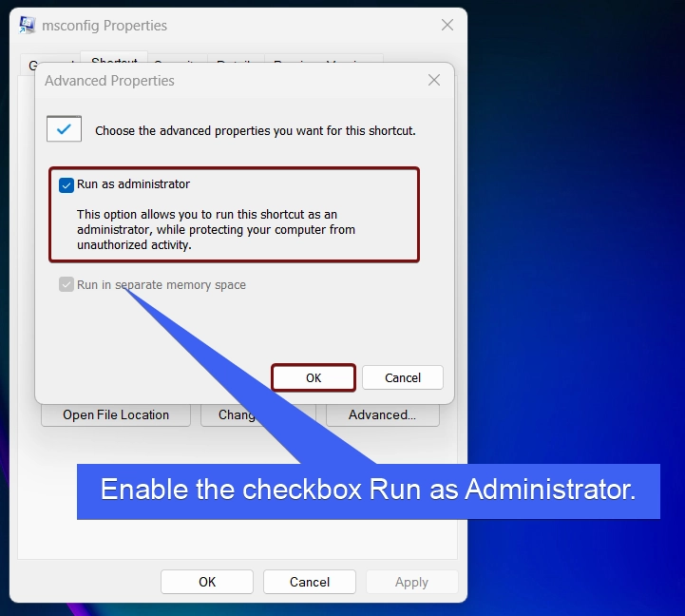Cancel the Advanced Properties dialog

click(x=402, y=377)
